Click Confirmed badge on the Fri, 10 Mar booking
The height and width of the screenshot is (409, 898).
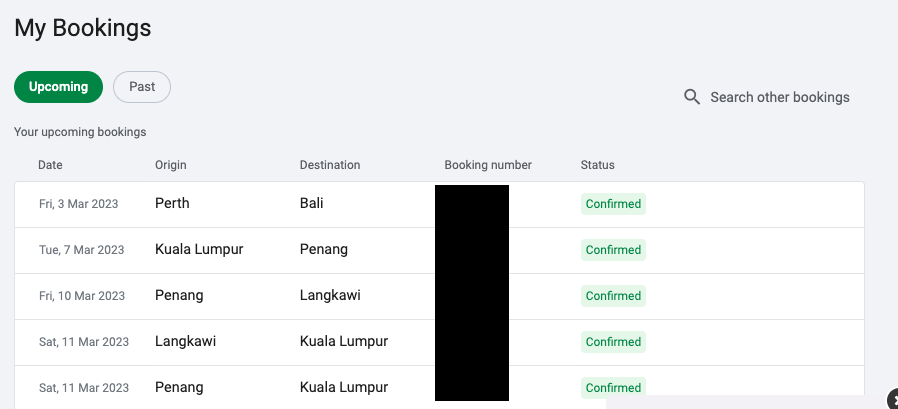click(x=613, y=296)
